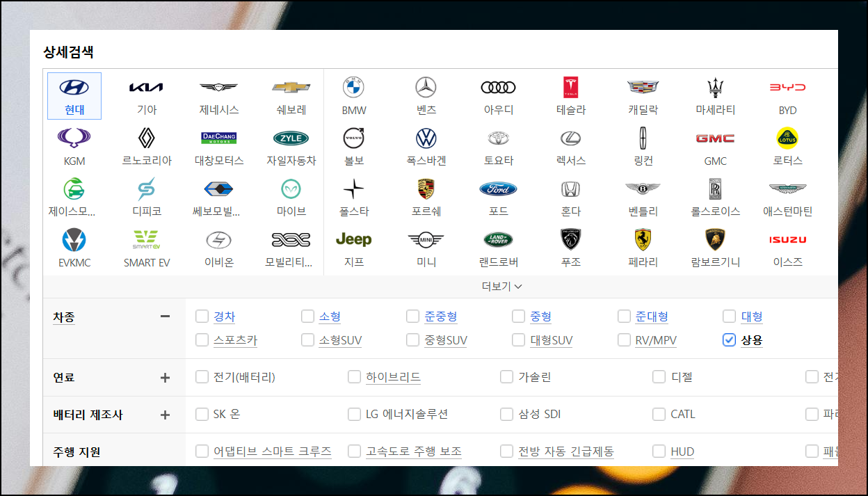Select the Volkswagen (폭스바겐) logo
The width and height of the screenshot is (868, 496).
[x=426, y=138]
